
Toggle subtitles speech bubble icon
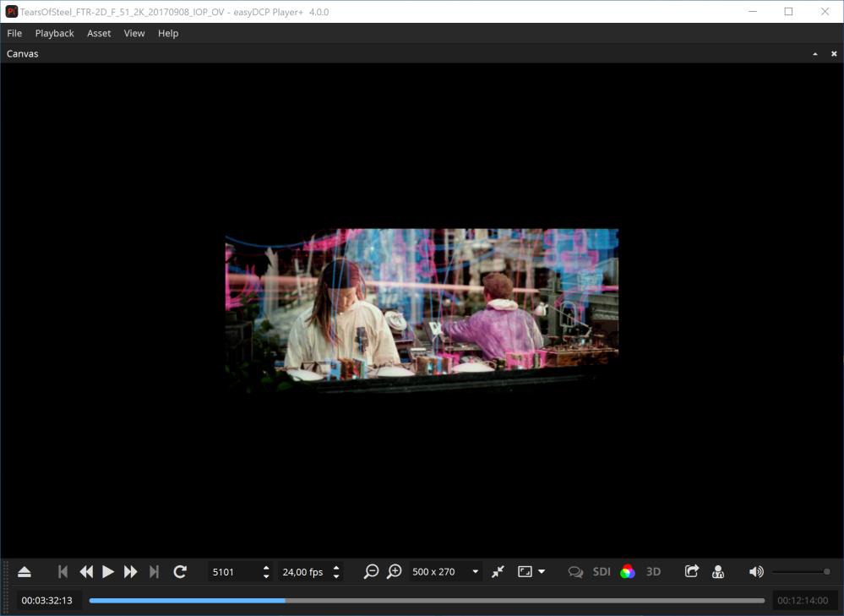[x=575, y=572]
